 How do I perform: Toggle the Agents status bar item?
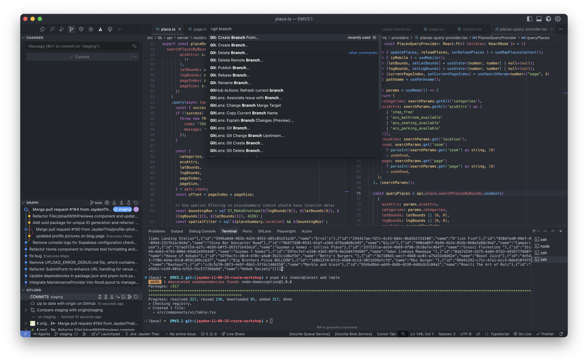tap(41, 334)
